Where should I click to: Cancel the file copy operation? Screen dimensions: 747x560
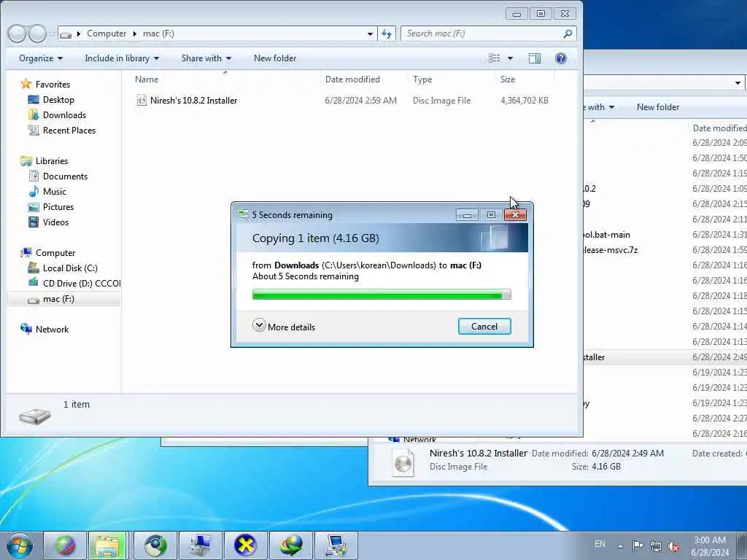pos(484,326)
